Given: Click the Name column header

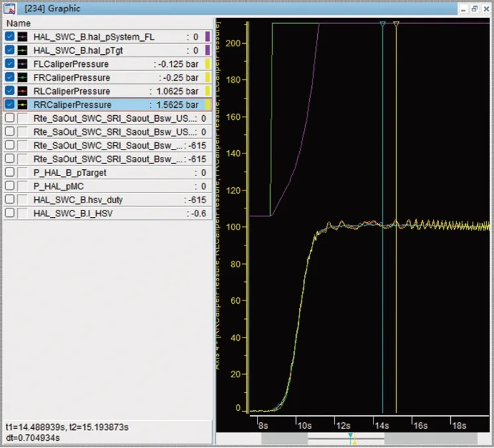Looking at the screenshot, I should (x=19, y=23).
